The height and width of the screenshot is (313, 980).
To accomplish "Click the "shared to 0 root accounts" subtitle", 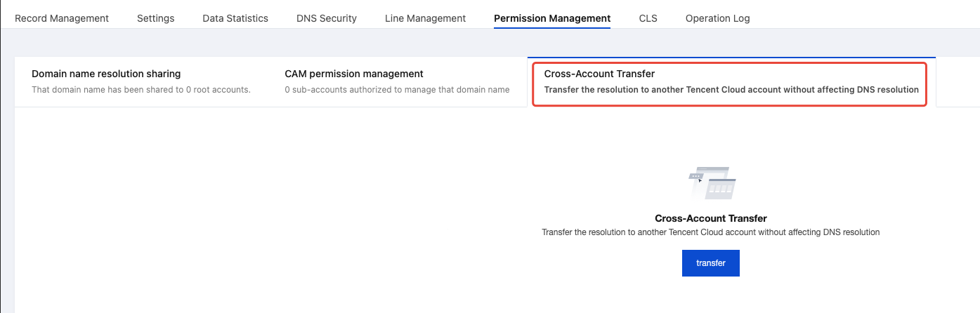I will pyautogui.click(x=141, y=90).
